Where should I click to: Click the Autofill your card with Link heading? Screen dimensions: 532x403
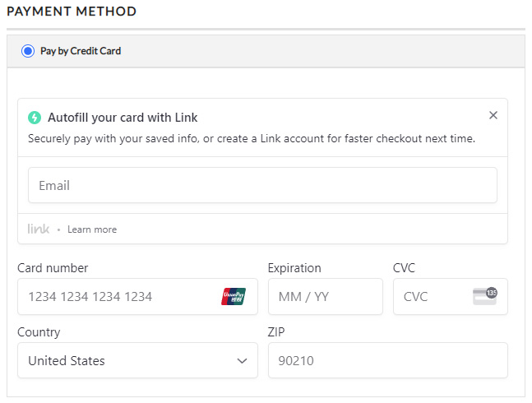click(x=123, y=118)
